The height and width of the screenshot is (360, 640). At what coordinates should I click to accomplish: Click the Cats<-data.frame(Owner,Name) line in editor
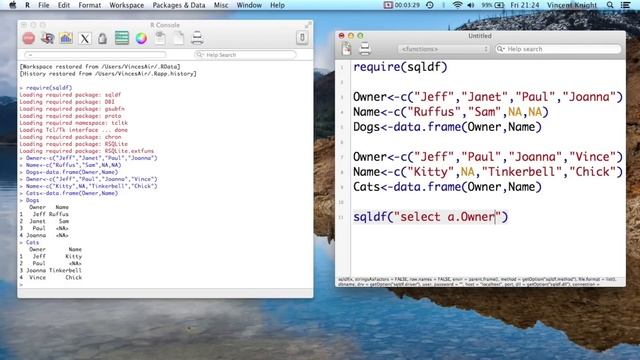coord(447,187)
